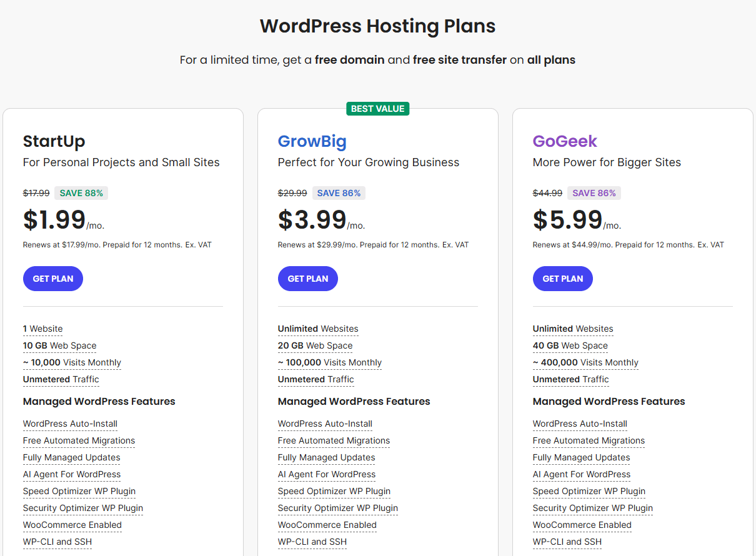The height and width of the screenshot is (556, 756).
Task: Click 'Security Optimizer WP Plugin' under GrowBig
Action: click(x=337, y=508)
